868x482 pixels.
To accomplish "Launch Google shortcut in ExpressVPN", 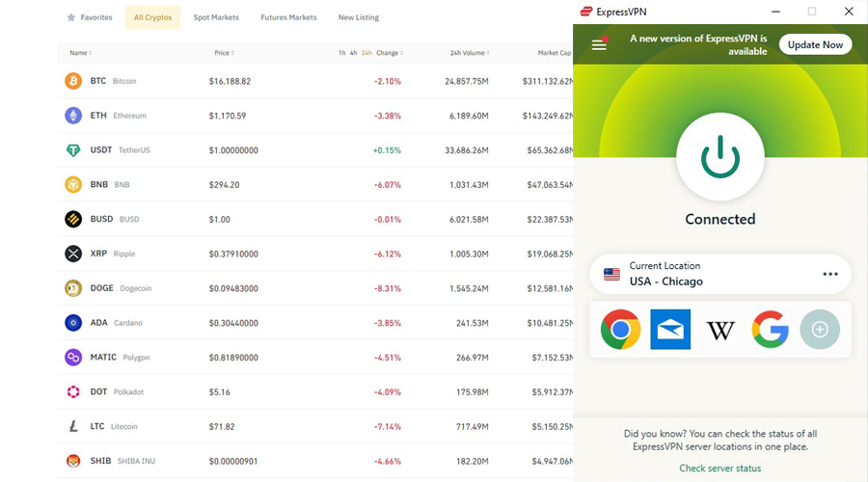I will [x=770, y=330].
